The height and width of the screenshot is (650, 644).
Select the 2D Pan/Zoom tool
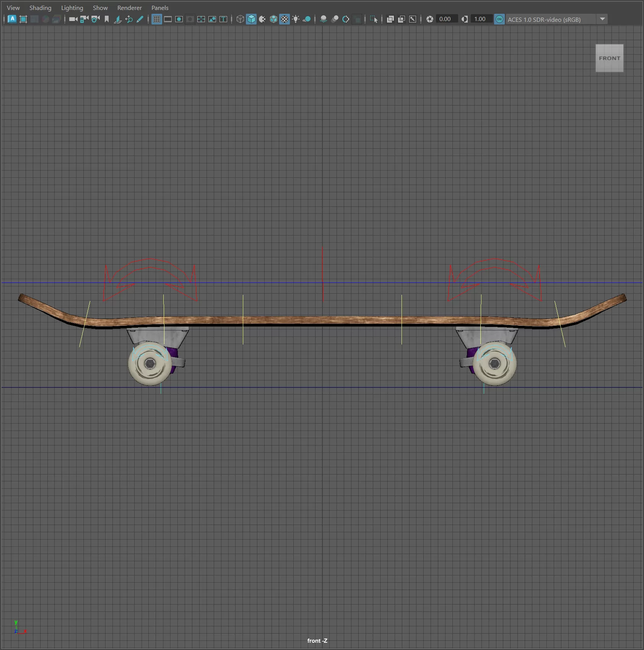pos(129,19)
